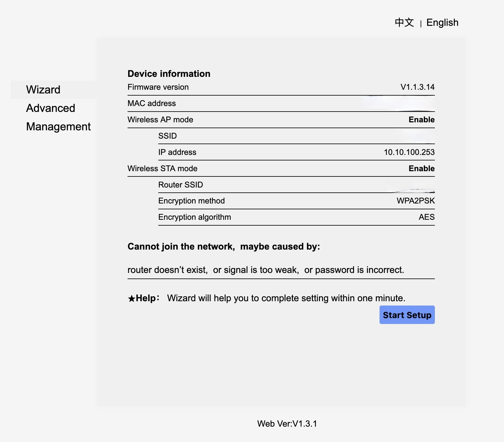The image size is (504, 442).
Task: Select the WPA2PSK encryption method value
Action: pyautogui.click(x=415, y=201)
